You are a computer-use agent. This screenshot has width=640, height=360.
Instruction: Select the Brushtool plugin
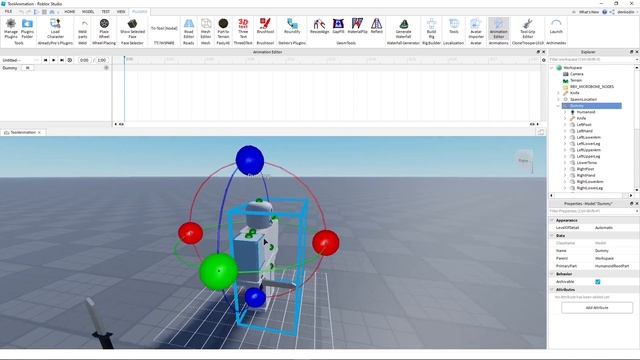point(265,26)
